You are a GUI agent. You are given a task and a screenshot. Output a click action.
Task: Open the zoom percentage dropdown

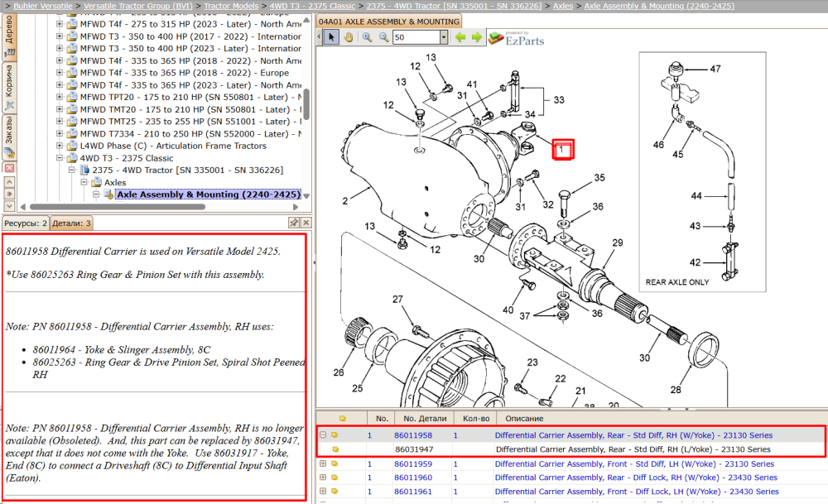point(444,37)
